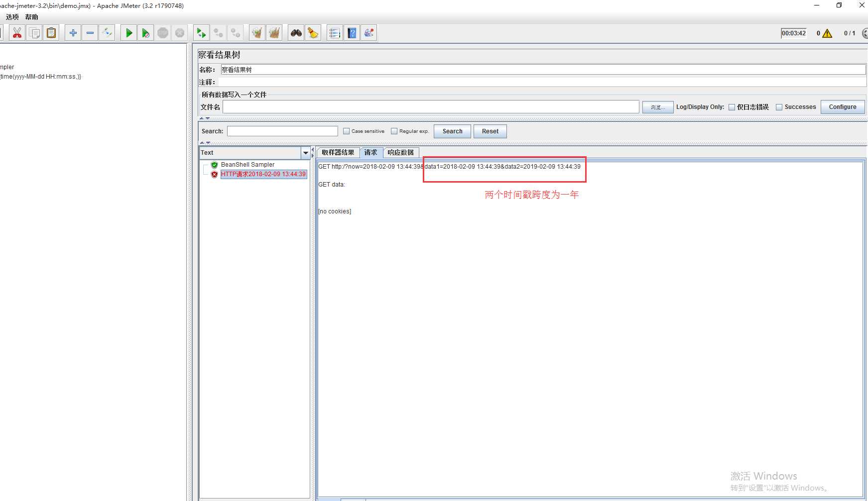
Task: Click the yellow warning triangle log icon
Action: pyautogui.click(x=827, y=33)
